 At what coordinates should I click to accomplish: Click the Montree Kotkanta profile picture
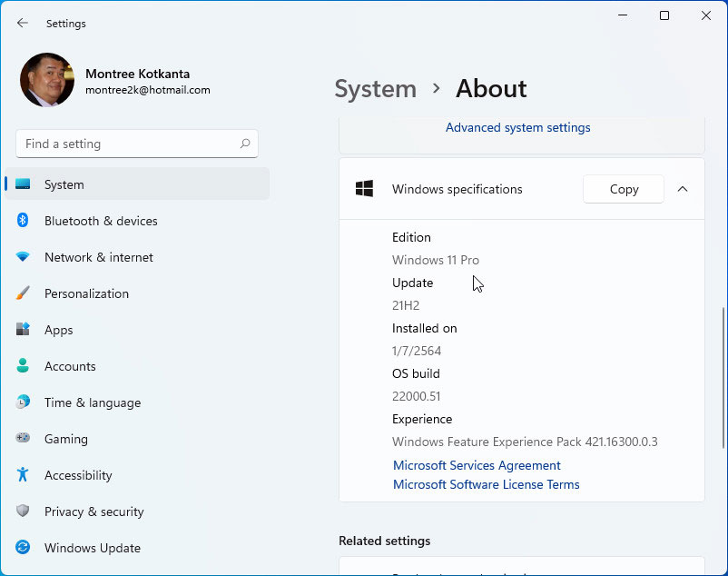[x=46, y=81]
